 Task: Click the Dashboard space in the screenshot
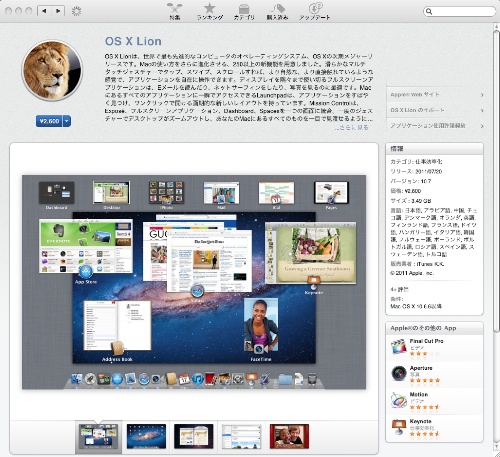(56, 193)
